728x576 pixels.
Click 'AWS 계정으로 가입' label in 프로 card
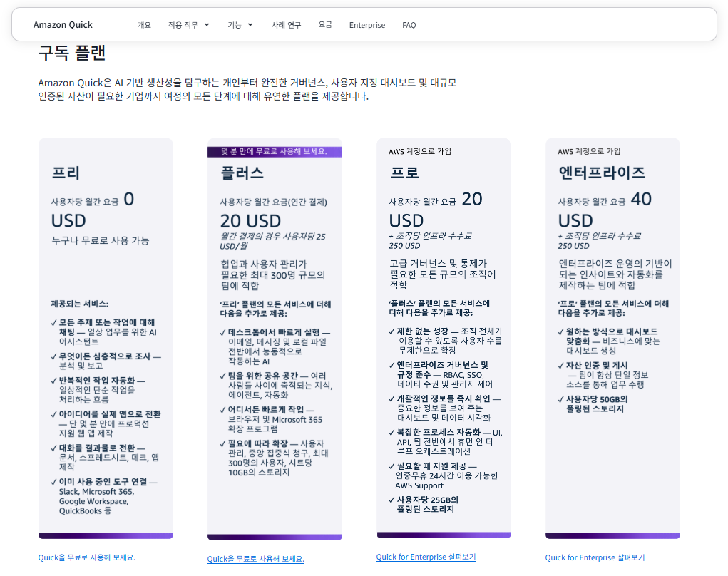tap(420, 151)
